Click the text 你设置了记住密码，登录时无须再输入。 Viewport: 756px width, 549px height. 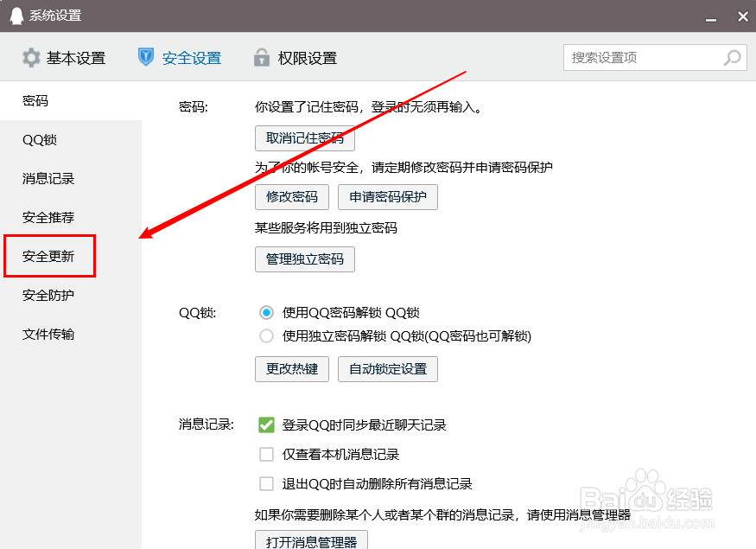369,107
